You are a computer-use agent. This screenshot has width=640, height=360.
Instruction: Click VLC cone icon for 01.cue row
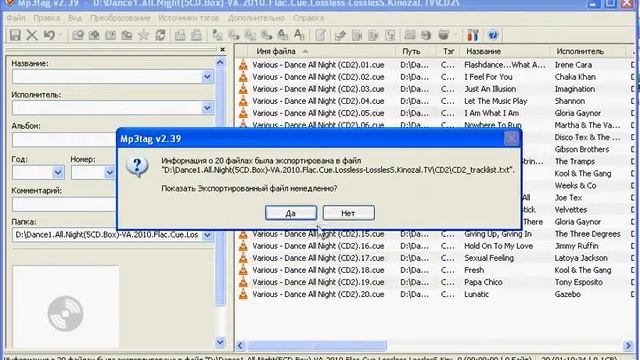point(243,64)
